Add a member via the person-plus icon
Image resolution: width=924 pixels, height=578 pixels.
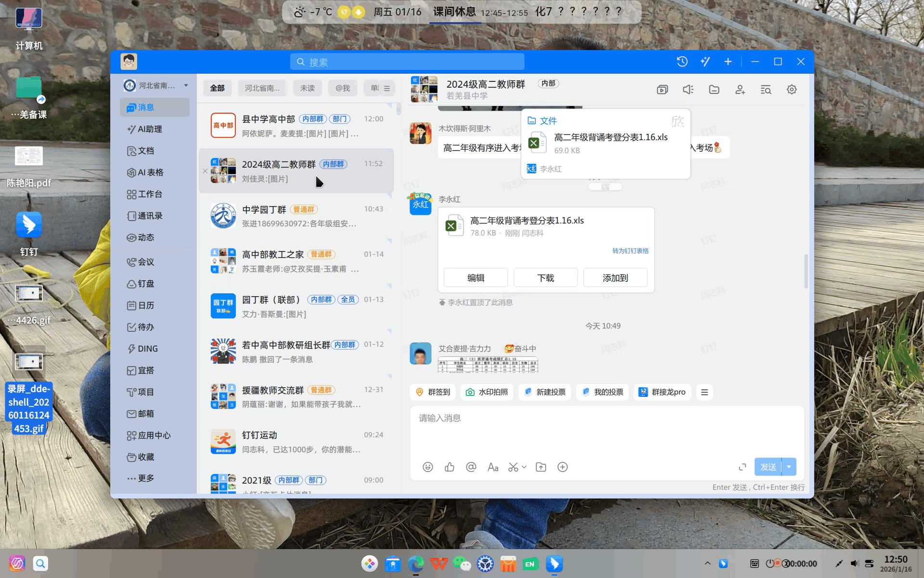point(740,90)
